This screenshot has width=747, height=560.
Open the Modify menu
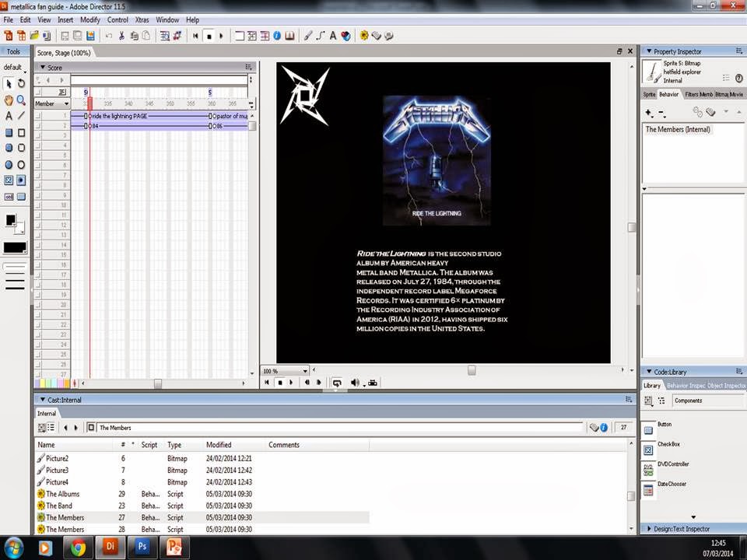tap(90, 20)
